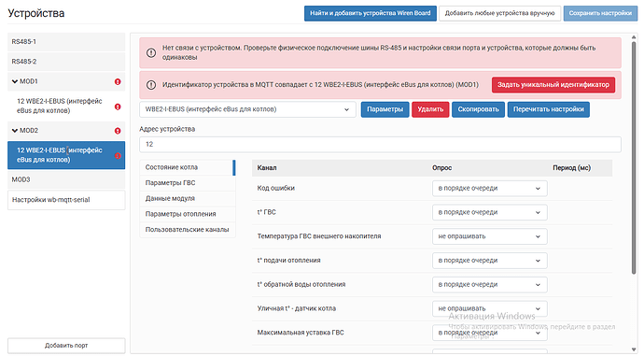Switch to Состояние котла tab
The image size is (644, 356).
coord(188,167)
